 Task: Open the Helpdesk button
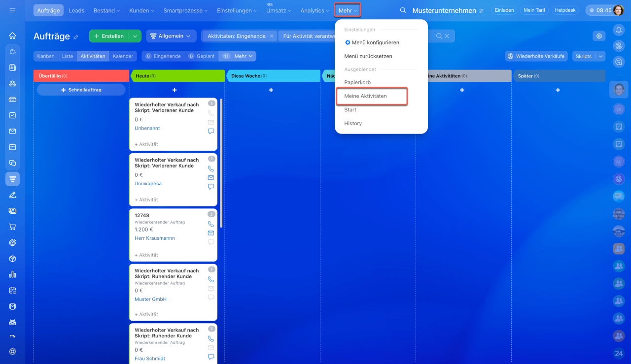pyautogui.click(x=565, y=10)
